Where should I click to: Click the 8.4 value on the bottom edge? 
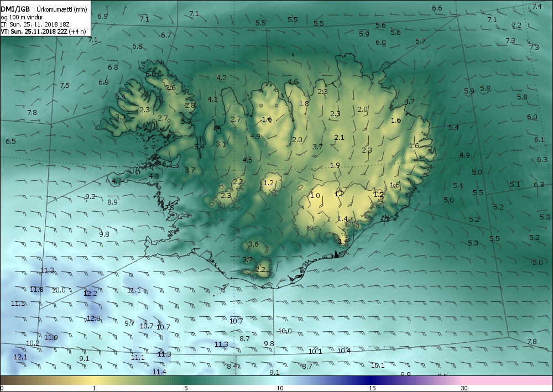232,366
